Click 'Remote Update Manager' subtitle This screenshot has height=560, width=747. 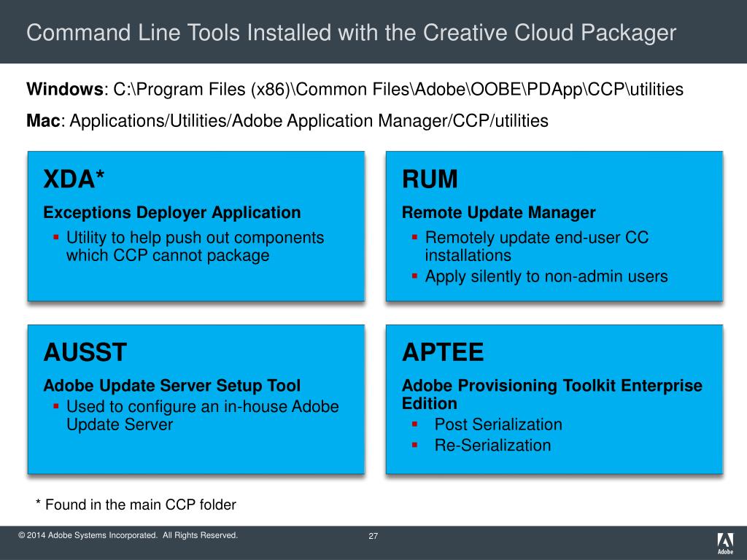point(499,212)
